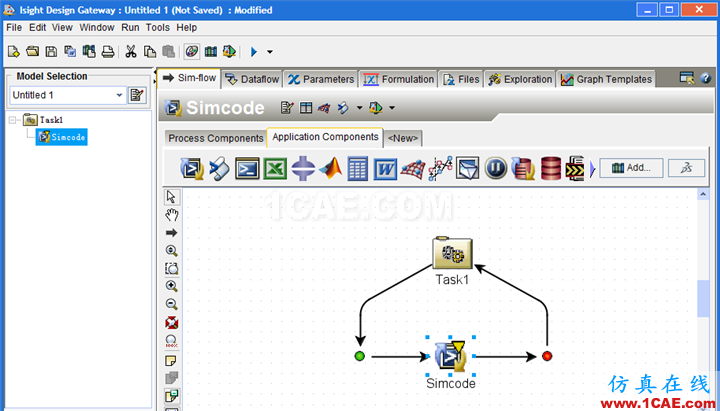This screenshot has width=720, height=411.
Task: Open dropdown arrow next to Run icon
Action: tap(270, 52)
